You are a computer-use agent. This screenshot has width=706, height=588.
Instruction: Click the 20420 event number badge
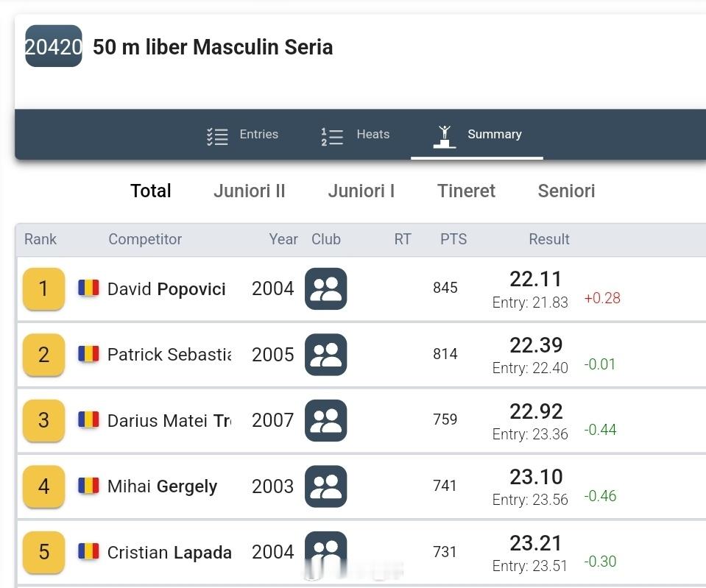pos(54,46)
